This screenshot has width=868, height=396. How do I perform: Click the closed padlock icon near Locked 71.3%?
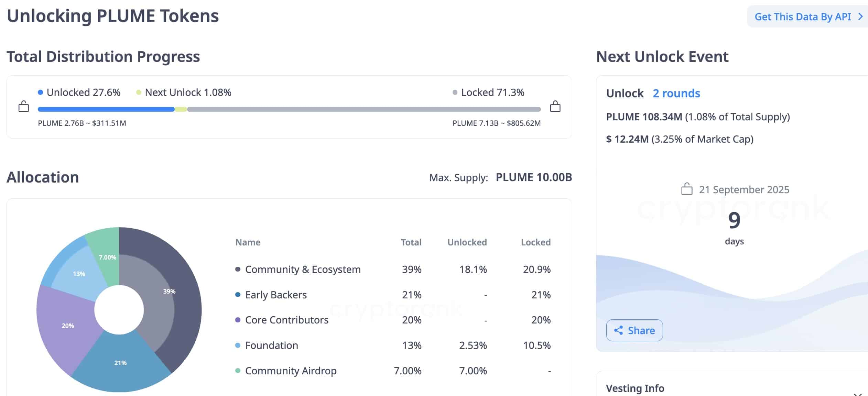[x=556, y=107]
